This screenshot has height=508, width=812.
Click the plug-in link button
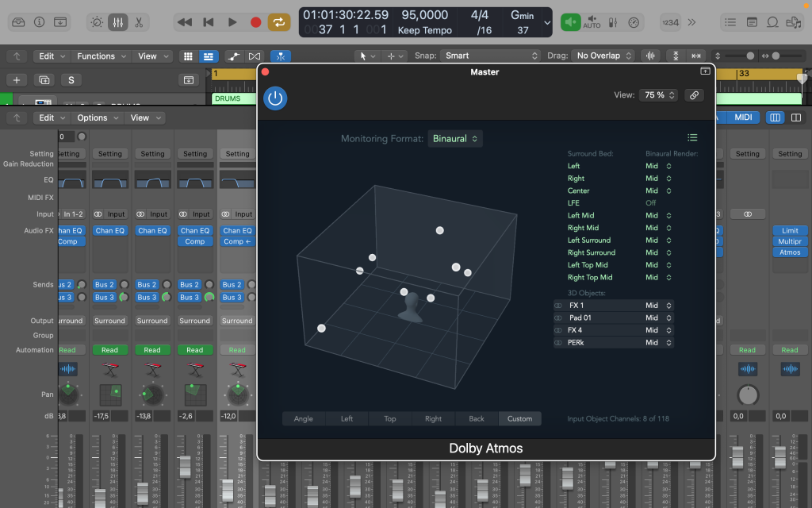pyautogui.click(x=694, y=95)
